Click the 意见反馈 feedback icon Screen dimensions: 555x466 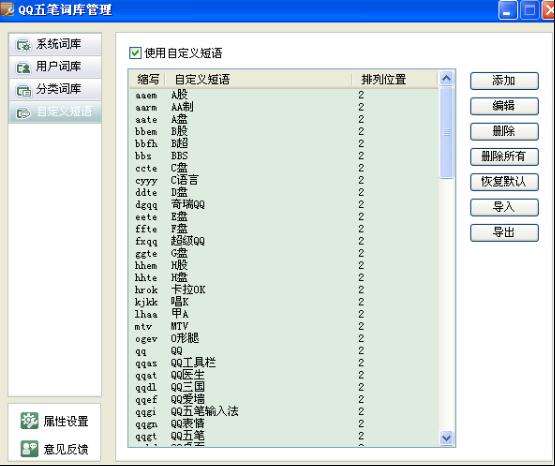(x=29, y=449)
